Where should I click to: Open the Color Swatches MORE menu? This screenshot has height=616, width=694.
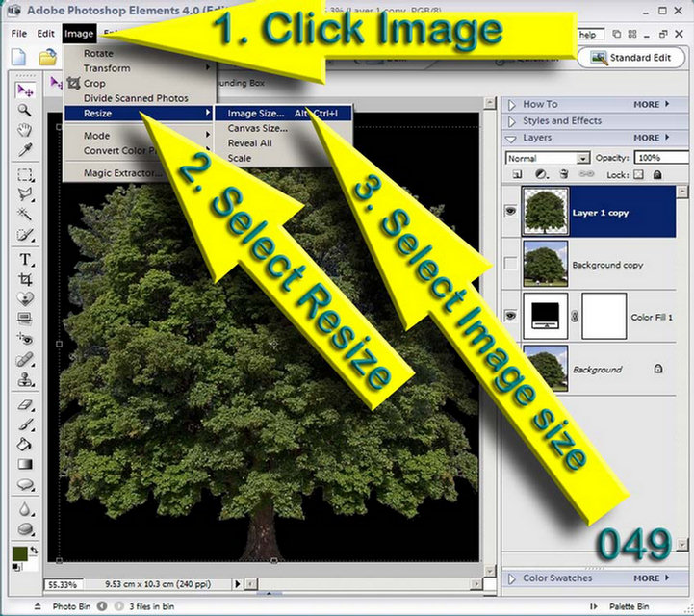[652, 577]
